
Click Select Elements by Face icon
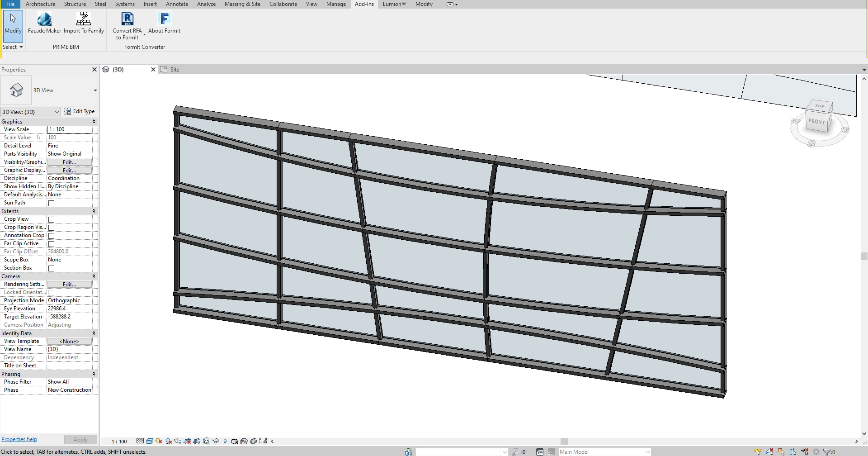click(793, 451)
